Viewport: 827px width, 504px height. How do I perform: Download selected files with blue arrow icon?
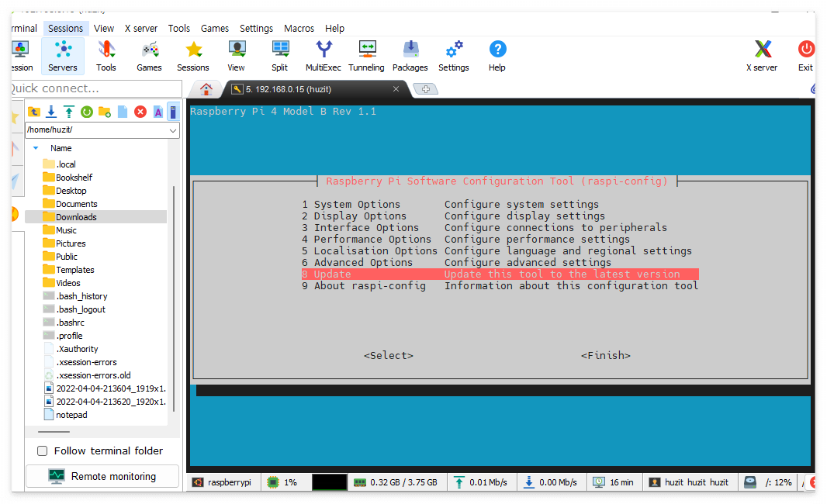[x=51, y=112]
